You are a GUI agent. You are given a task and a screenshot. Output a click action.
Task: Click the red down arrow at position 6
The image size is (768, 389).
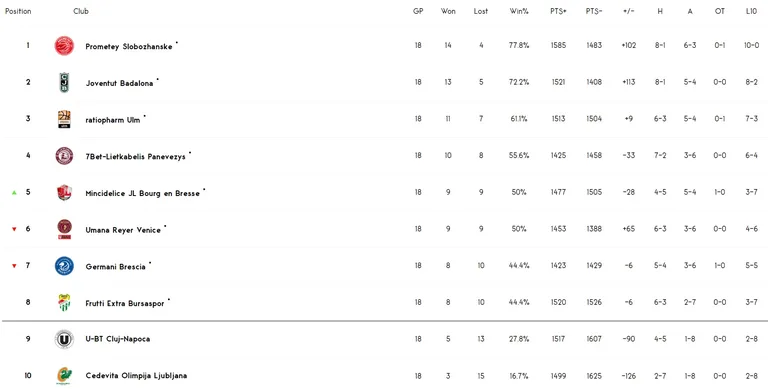(14, 229)
